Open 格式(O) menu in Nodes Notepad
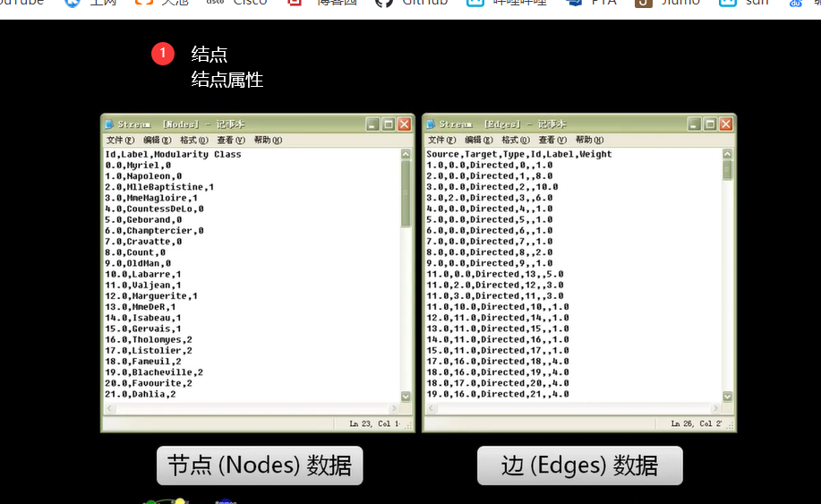The height and width of the screenshot is (504, 821). pos(193,141)
